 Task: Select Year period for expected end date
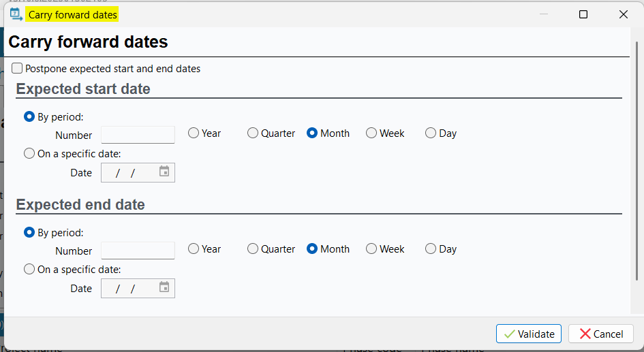[x=194, y=249]
